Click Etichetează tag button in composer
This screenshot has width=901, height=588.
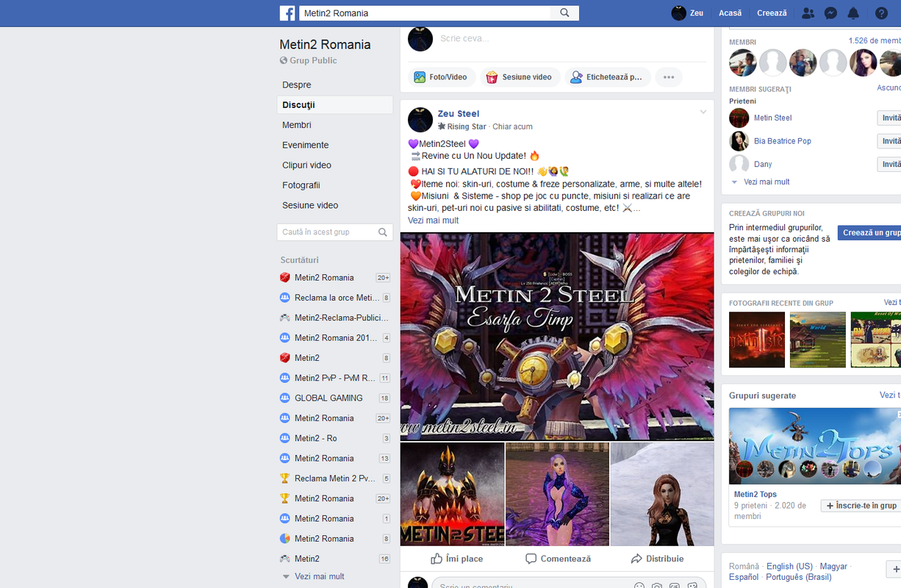coord(607,77)
